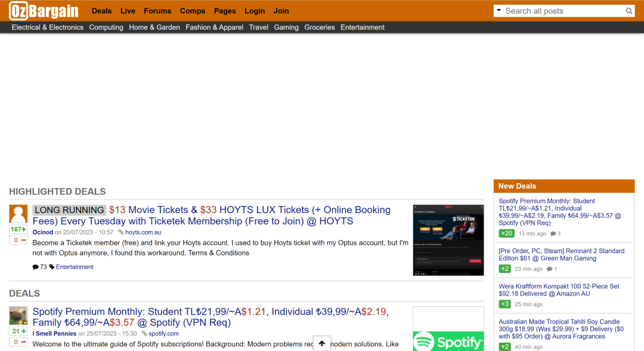The height and width of the screenshot is (351, 644).
Task: Click the Spotify logo thumbnail
Action: (448, 329)
